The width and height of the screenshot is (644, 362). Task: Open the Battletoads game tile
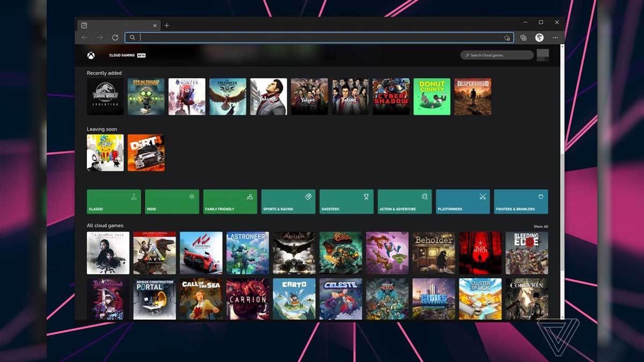387,253
